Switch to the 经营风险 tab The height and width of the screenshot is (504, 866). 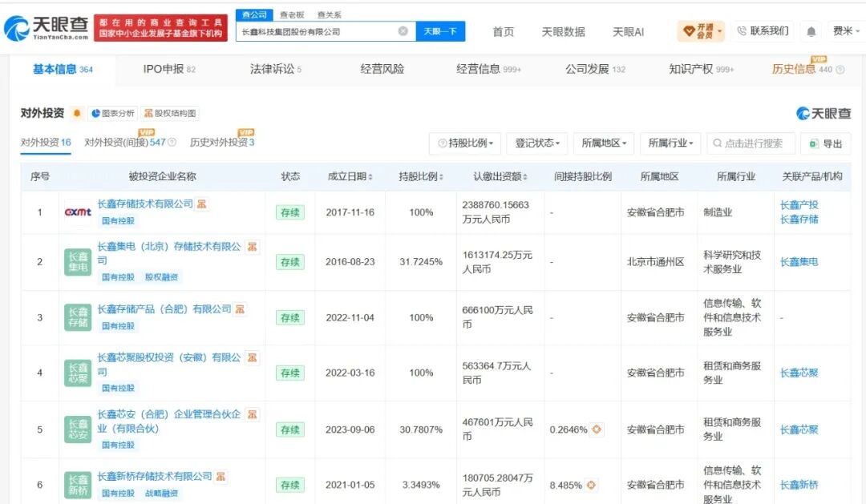pos(382,70)
